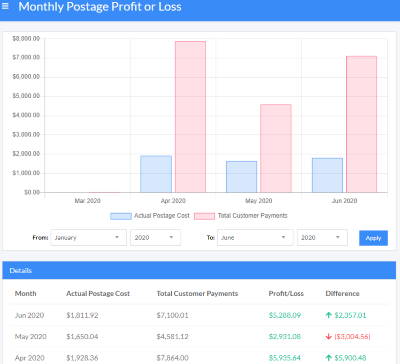Click the Apr 2020 Total Customer Payments bar
Screen dimensions: 400x364
(x=190, y=117)
